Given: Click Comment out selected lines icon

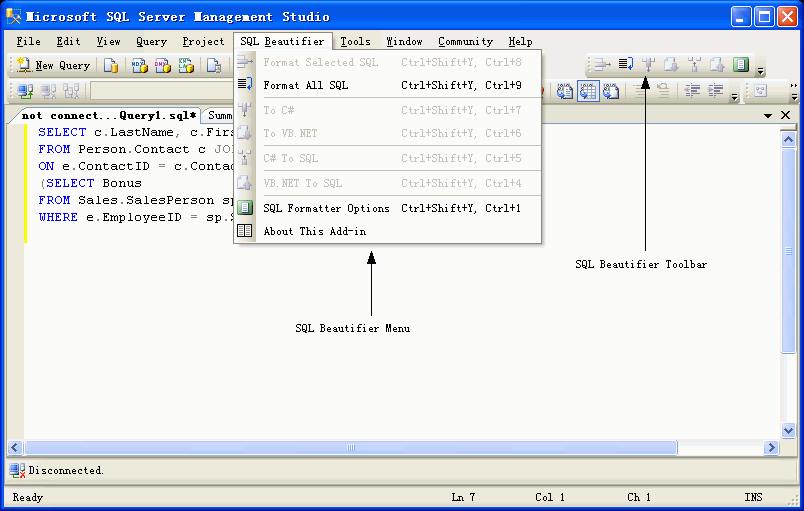Looking at the screenshot, I should (640, 91).
